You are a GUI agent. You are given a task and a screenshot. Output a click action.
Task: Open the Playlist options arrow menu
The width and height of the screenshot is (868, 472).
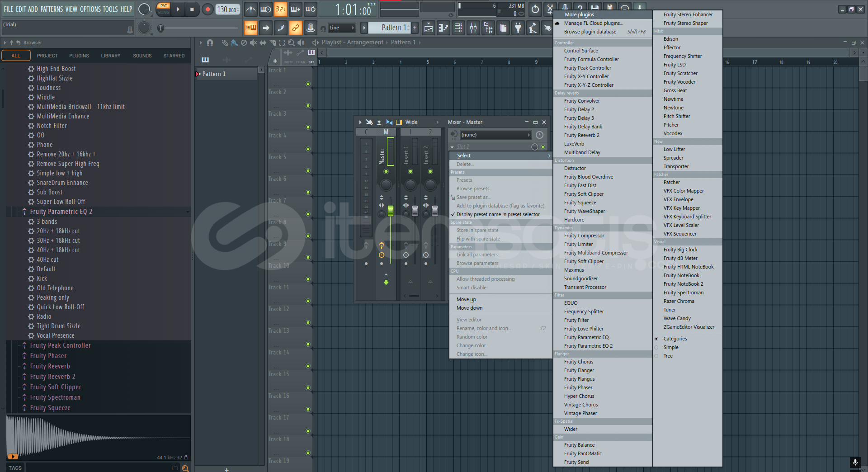(x=200, y=42)
